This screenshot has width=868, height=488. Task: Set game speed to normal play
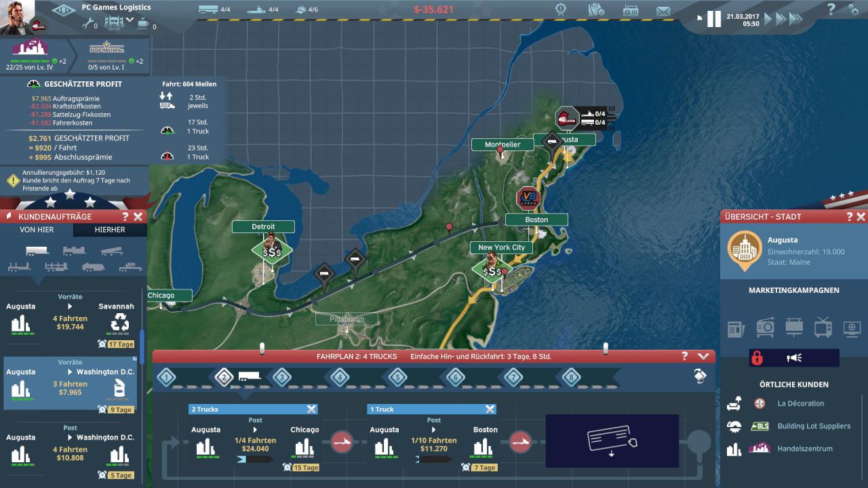[768, 19]
